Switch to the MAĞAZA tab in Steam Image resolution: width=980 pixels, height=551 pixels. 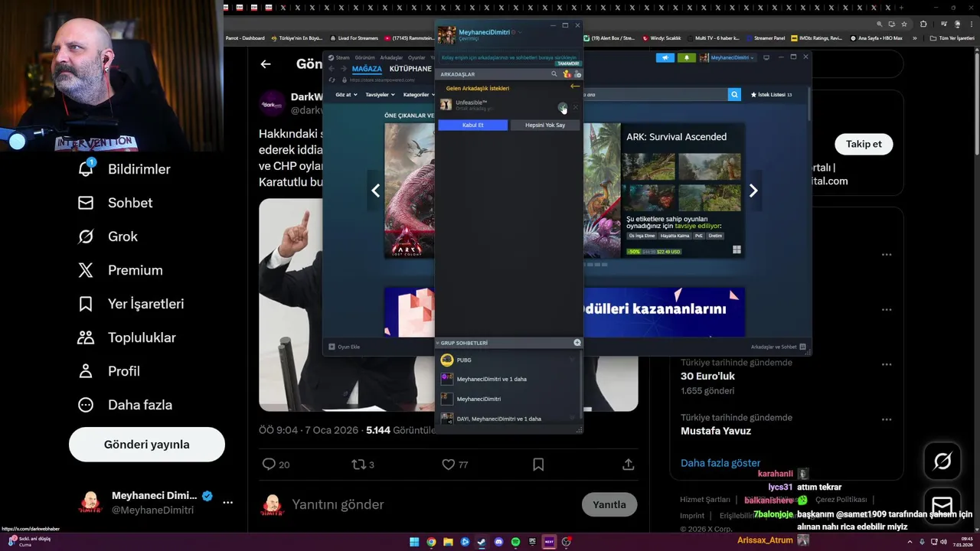click(x=367, y=69)
